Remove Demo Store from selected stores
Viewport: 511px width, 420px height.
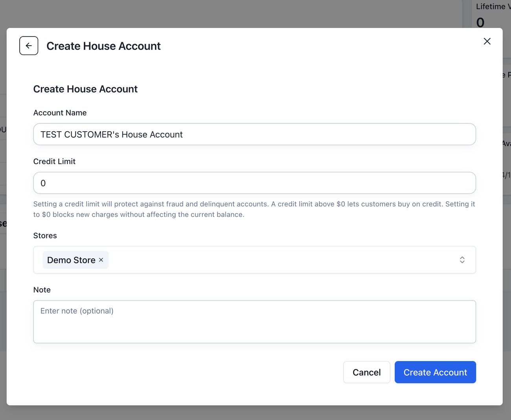pyautogui.click(x=101, y=260)
